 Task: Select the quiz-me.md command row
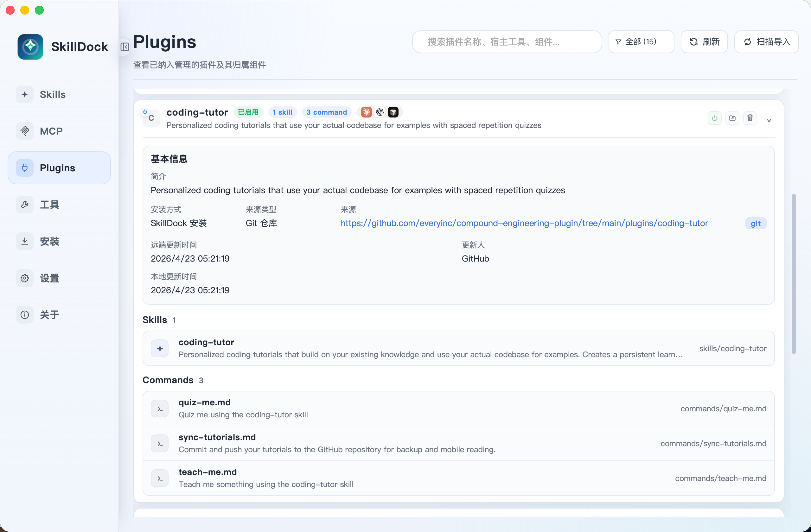coord(458,408)
